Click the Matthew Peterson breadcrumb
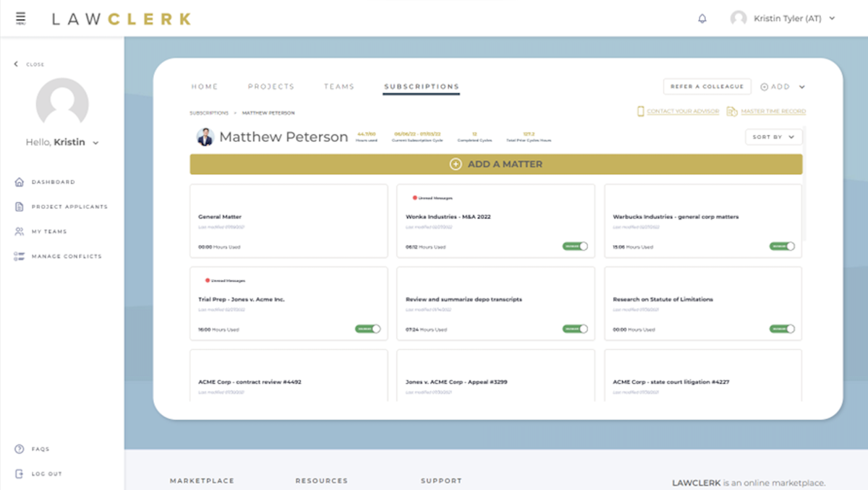 268,113
